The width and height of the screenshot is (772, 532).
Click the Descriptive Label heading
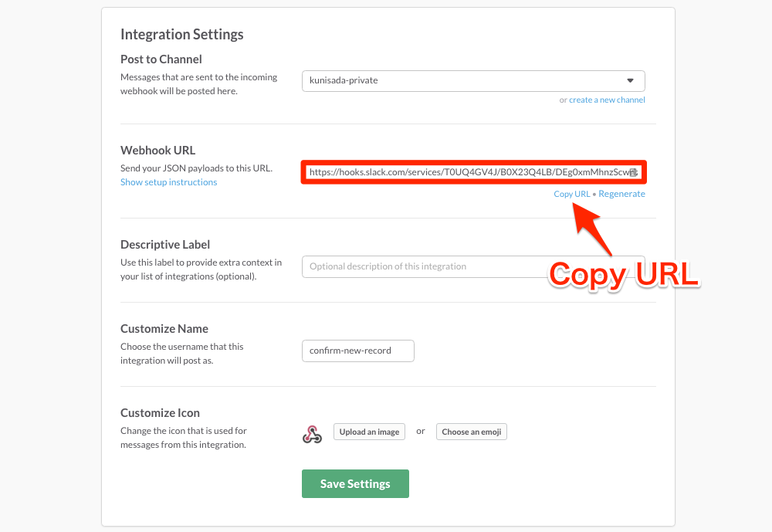[165, 245]
